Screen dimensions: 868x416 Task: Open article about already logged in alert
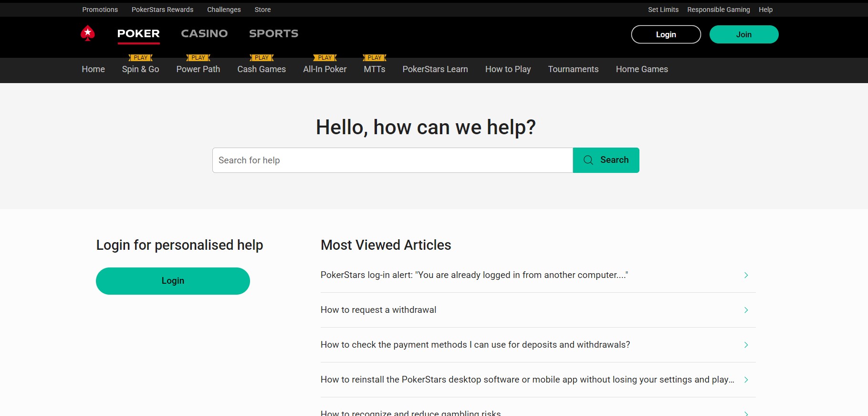[x=474, y=275]
